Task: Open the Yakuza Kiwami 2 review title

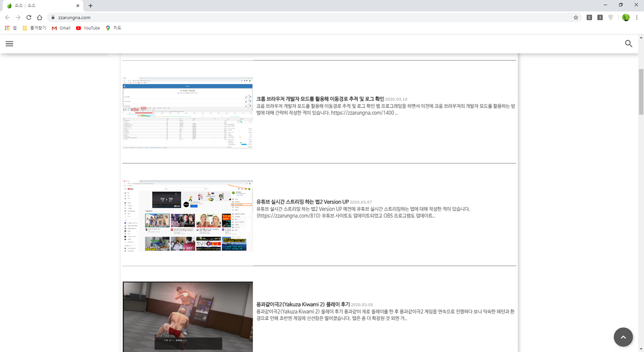Action: [x=303, y=305]
